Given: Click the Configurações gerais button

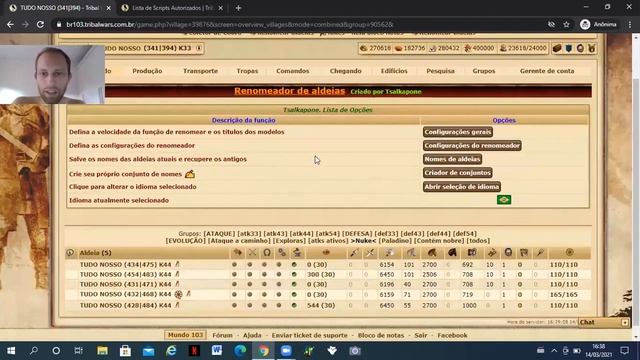Looking at the screenshot, I should point(458,132).
